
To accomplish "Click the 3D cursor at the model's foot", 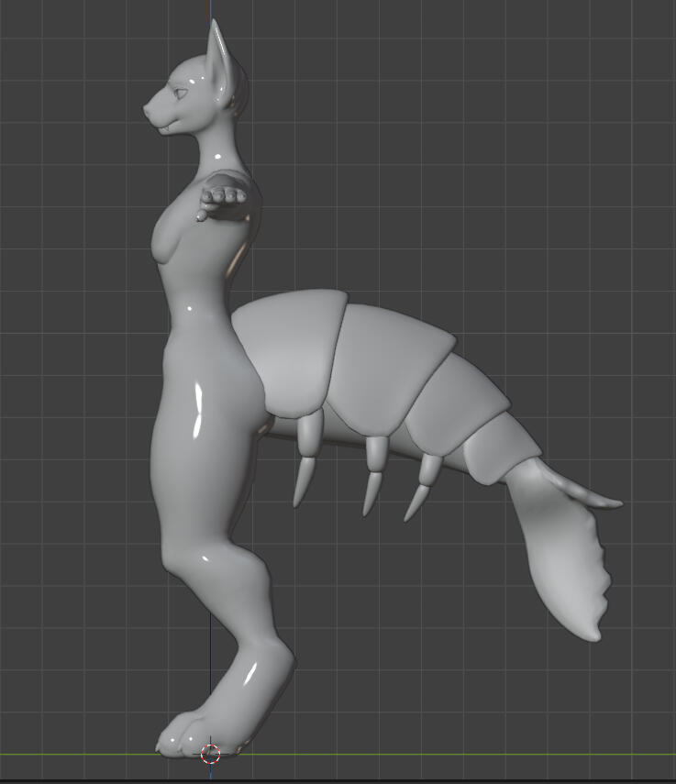I will 210,754.
